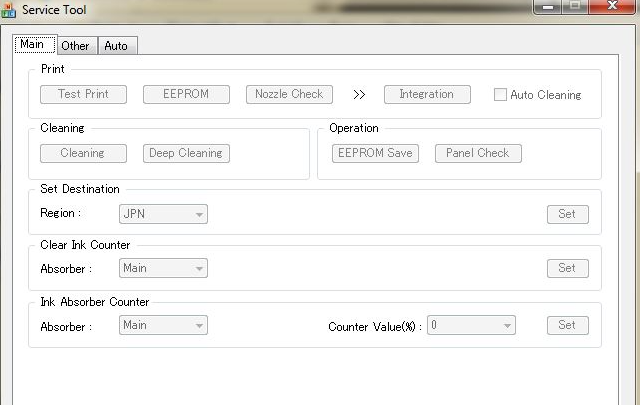Image resolution: width=640 pixels, height=405 pixels.
Task: Select the Main tab
Action: click(32, 44)
